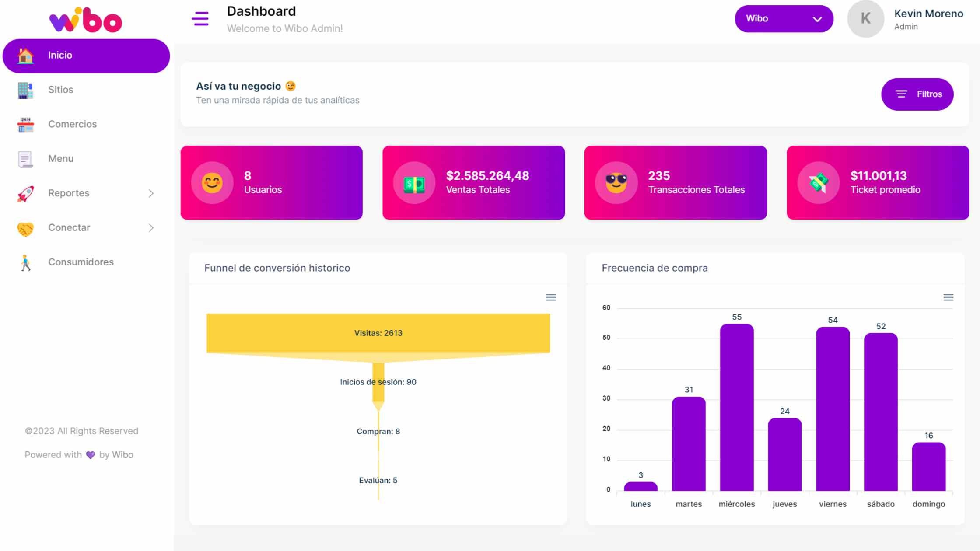Image resolution: width=980 pixels, height=551 pixels.
Task: Click the hamburger menu icon
Action: [200, 19]
